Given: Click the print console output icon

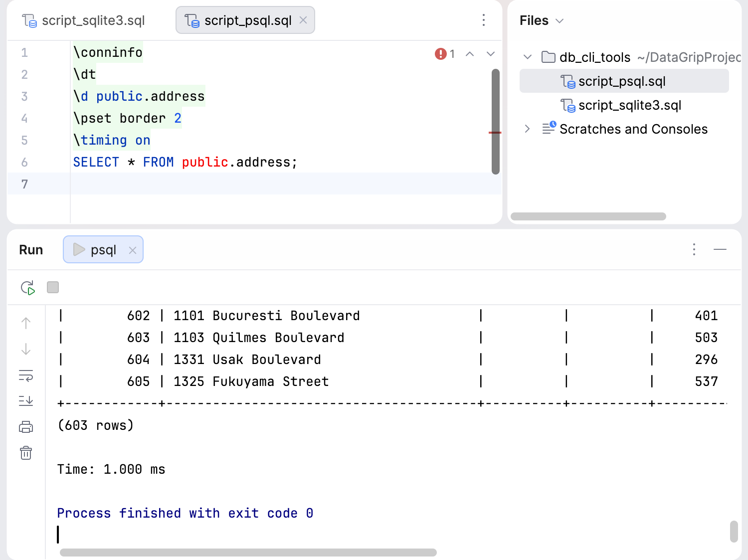Looking at the screenshot, I should click(26, 427).
